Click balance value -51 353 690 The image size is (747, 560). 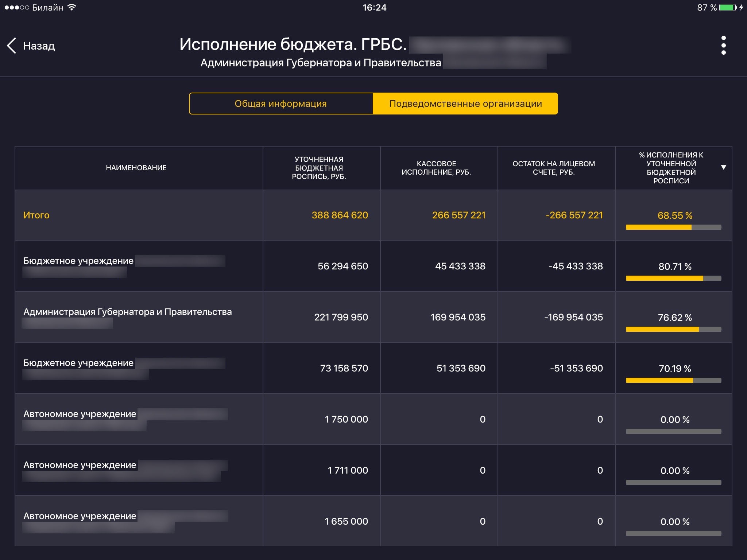coord(576,368)
